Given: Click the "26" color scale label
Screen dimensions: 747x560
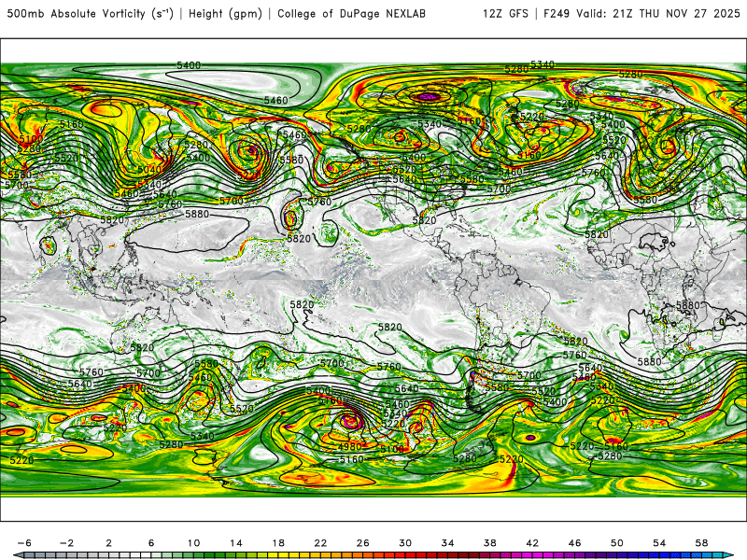Looking at the screenshot, I should click(363, 543).
